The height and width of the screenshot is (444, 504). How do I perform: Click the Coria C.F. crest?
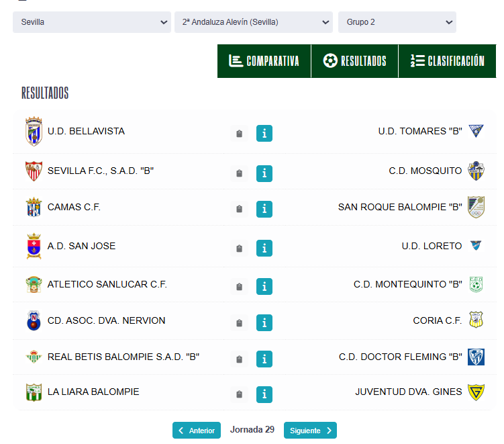click(x=476, y=320)
